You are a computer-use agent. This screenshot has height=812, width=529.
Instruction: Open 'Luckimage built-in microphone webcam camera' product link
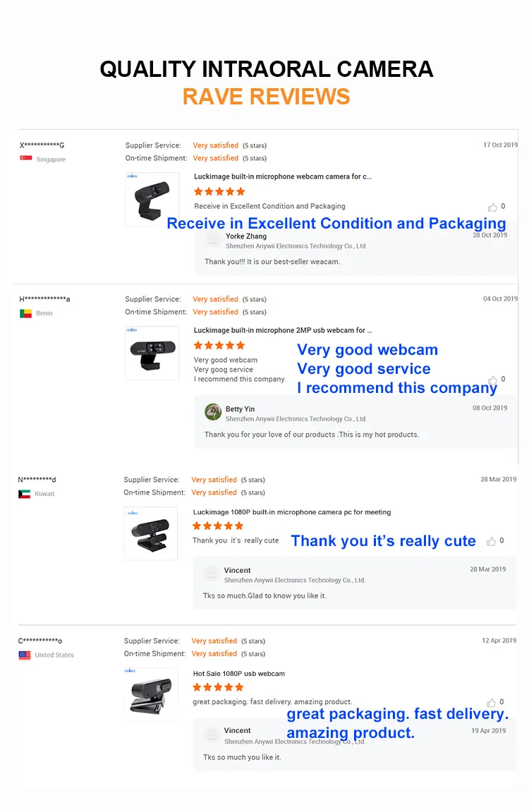(x=282, y=177)
